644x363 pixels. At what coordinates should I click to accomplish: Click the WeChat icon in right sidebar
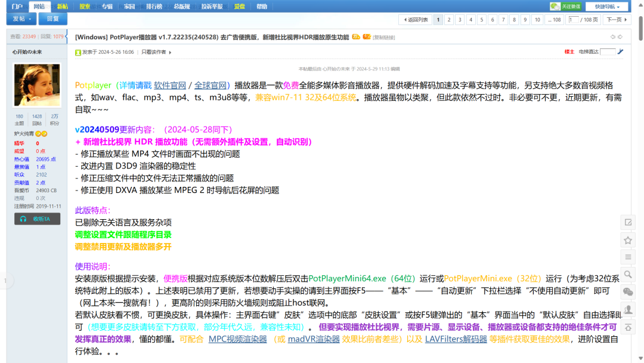(628, 292)
